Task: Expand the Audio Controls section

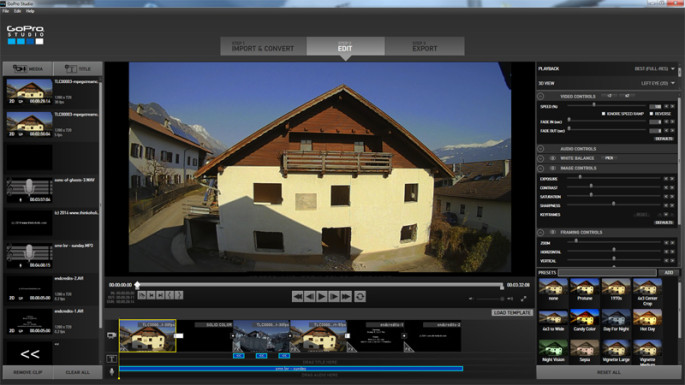Action: tap(541, 149)
